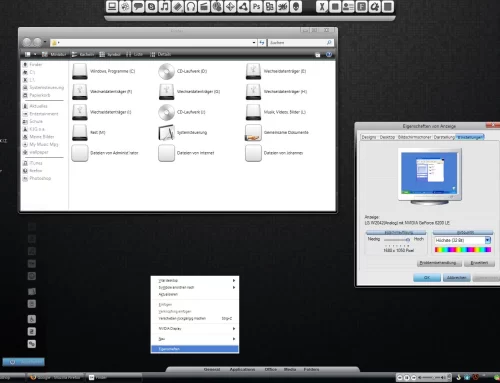Switch Finder view to Kacheln
This screenshot has width=500, height=383.
click(83, 54)
